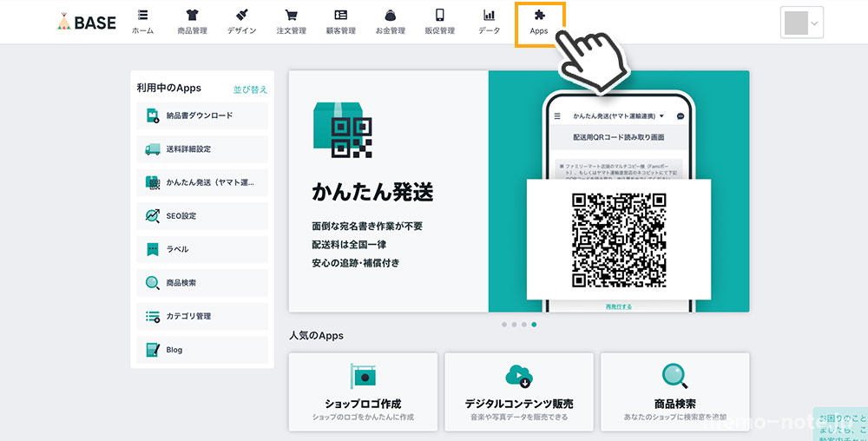
Task: Click 安心の追跡・補償付き text
Action: point(355,263)
